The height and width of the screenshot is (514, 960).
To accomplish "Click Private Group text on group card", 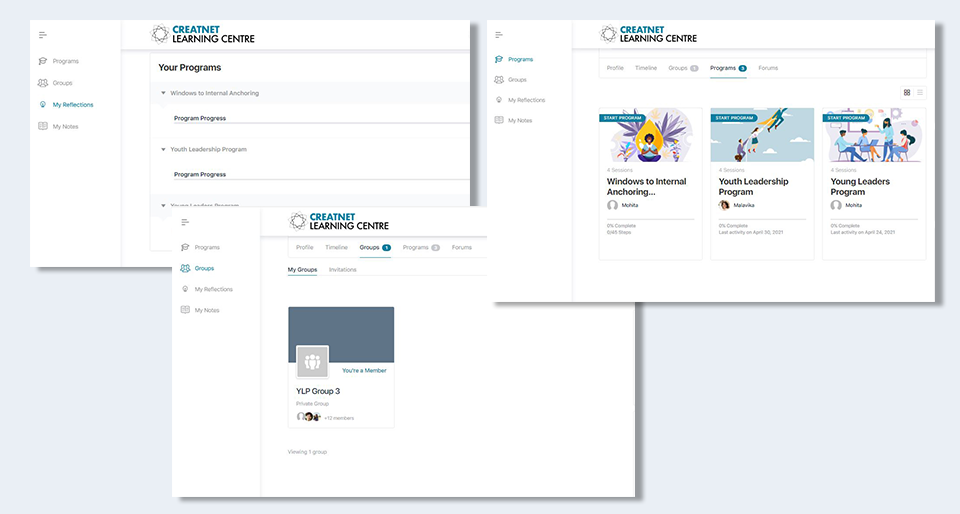I will pyautogui.click(x=313, y=403).
